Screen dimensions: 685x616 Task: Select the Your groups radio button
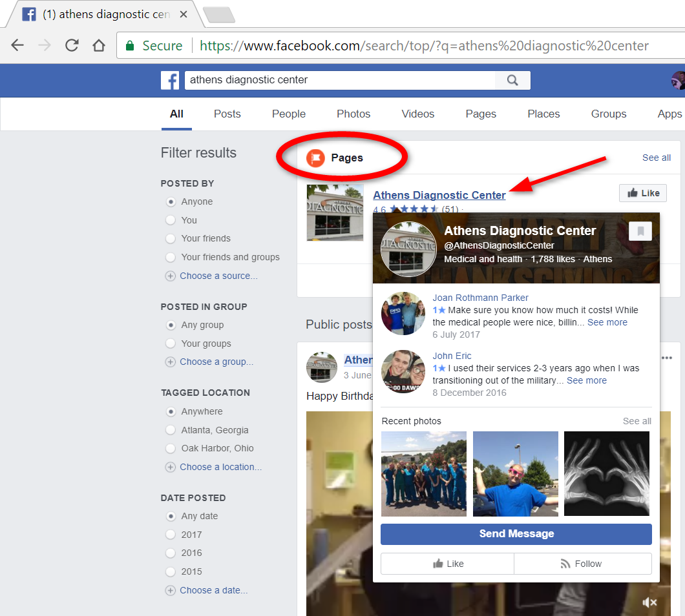[x=171, y=344]
